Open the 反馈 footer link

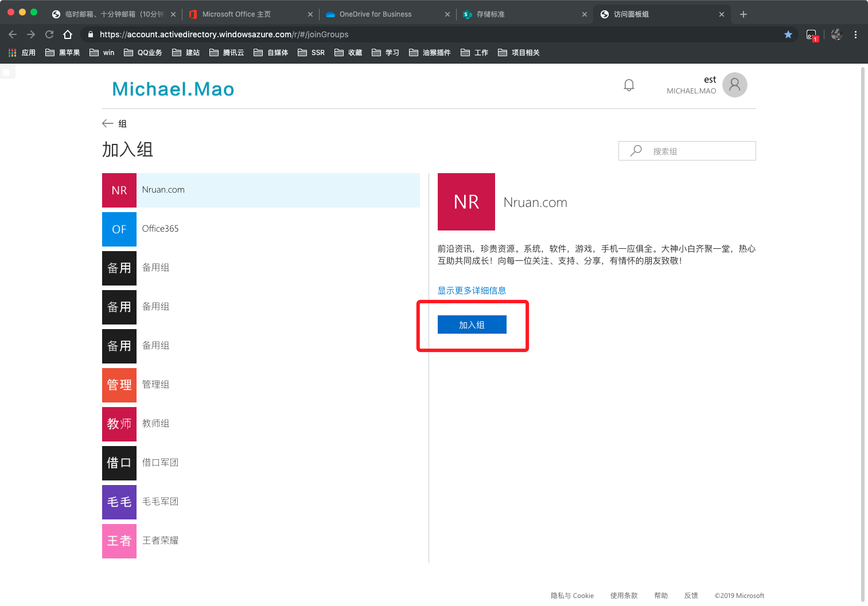tap(691, 596)
